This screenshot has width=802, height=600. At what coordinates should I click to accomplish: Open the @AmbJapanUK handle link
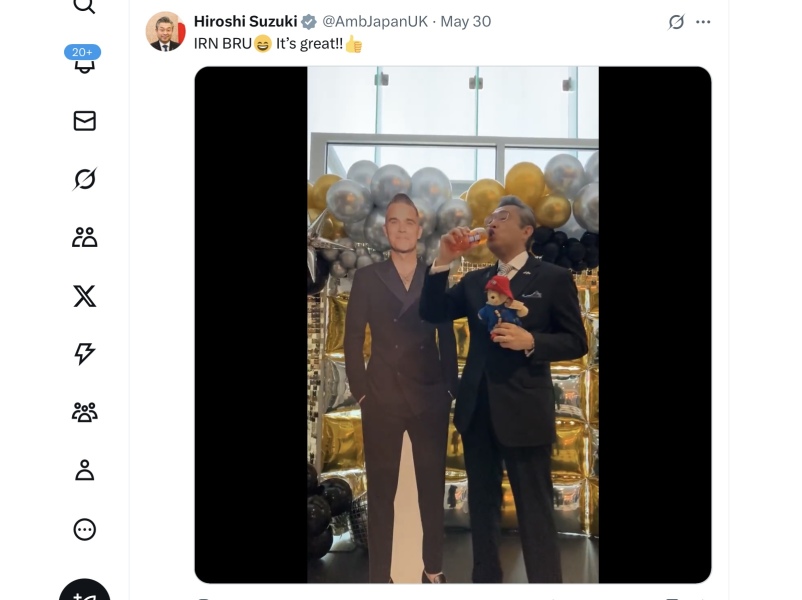375,21
